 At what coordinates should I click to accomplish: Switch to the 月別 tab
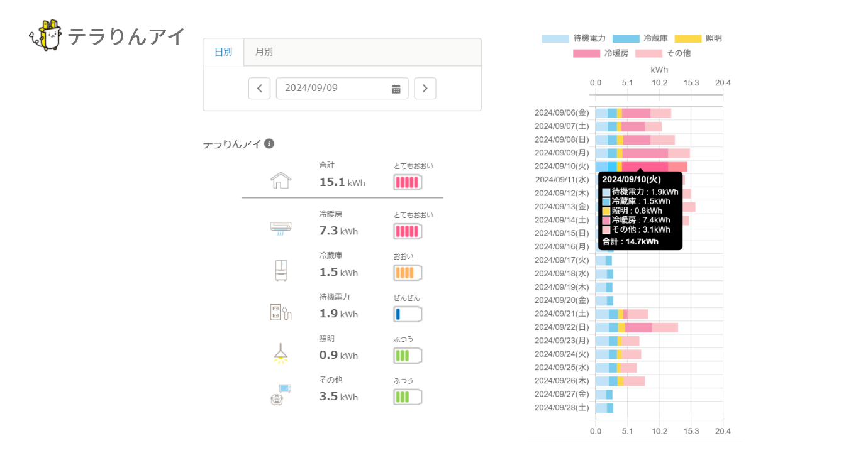(x=264, y=52)
